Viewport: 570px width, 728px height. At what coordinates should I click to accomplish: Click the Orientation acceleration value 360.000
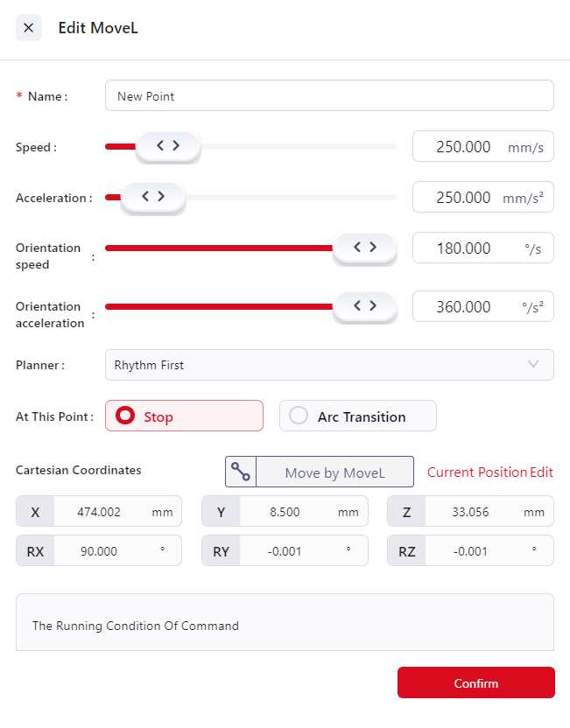coord(464,307)
